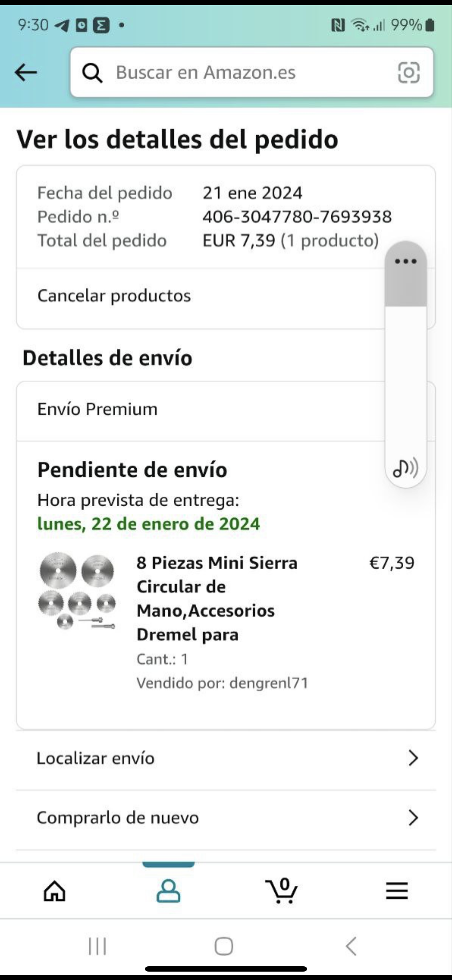Tap the Envío Premium row
This screenshot has height=980, width=452.
pyautogui.click(x=97, y=409)
